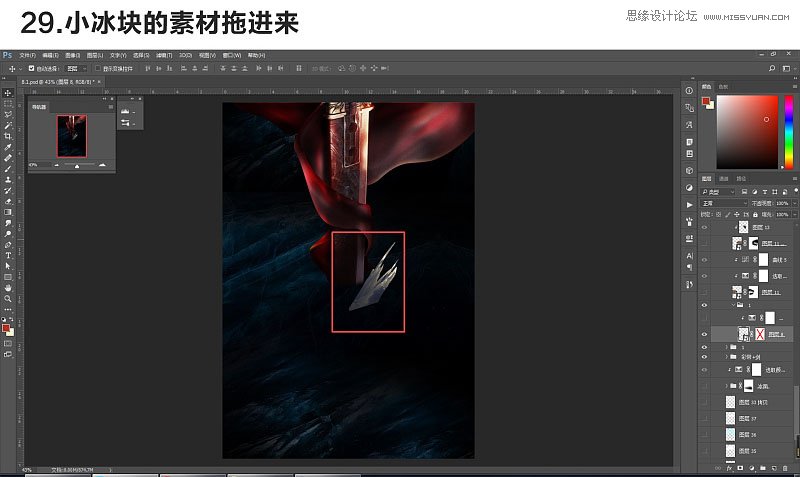Hide the 图层 13 layer via eye
800x477 pixels.
click(705, 228)
